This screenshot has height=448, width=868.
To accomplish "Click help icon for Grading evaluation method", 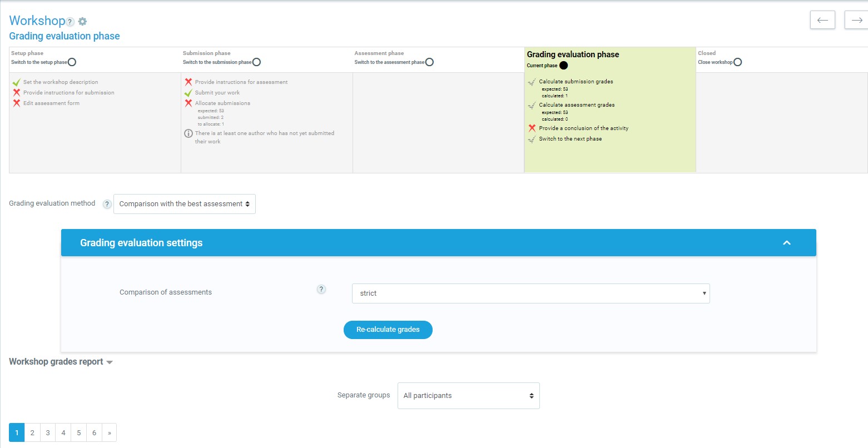I will [107, 204].
